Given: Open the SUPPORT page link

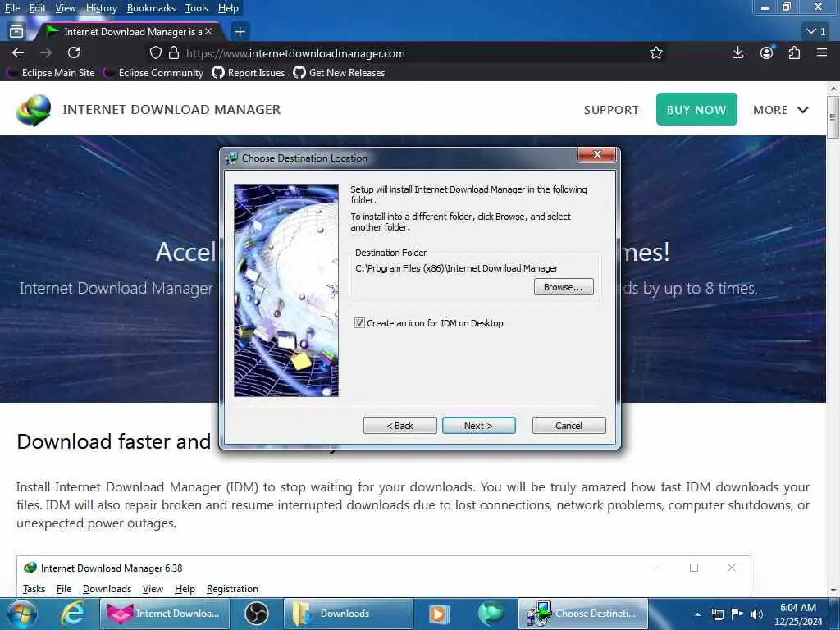Looking at the screenshot, I should coord(611,110).
